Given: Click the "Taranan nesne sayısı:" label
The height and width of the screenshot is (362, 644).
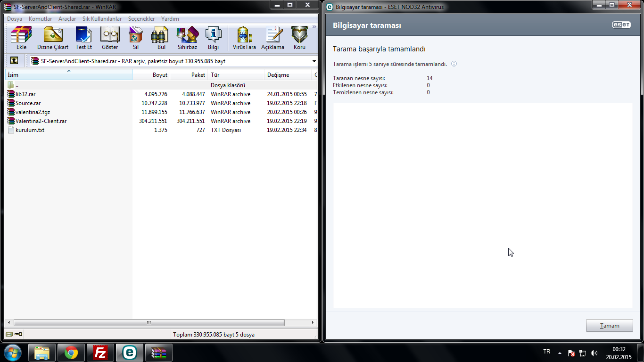Looking at the screenshot, I should click(359, 78).
